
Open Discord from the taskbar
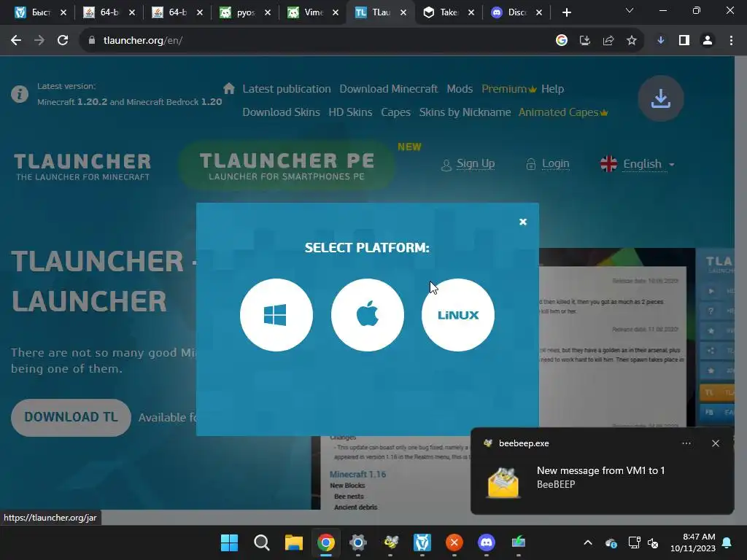tap(487, 542)
